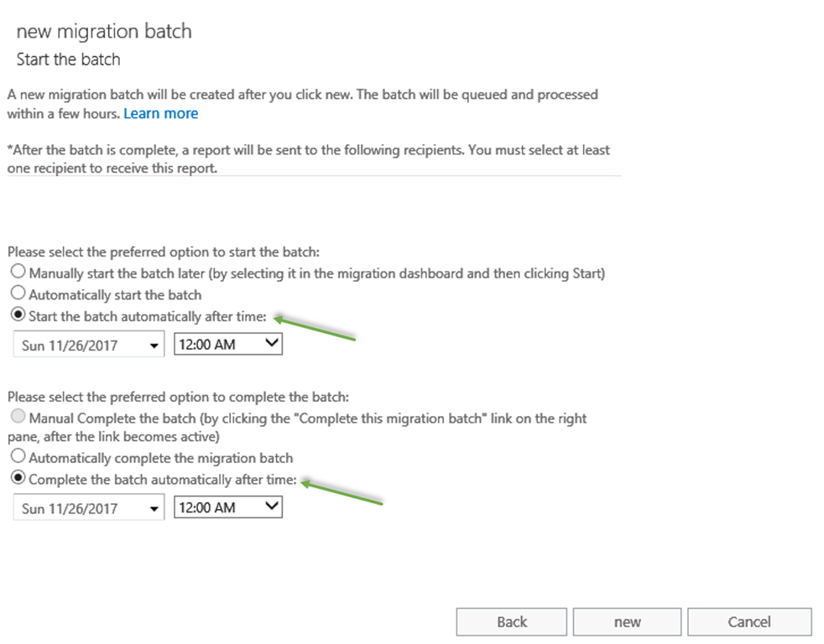Open the start date picker dropdown

click(154, 345)
